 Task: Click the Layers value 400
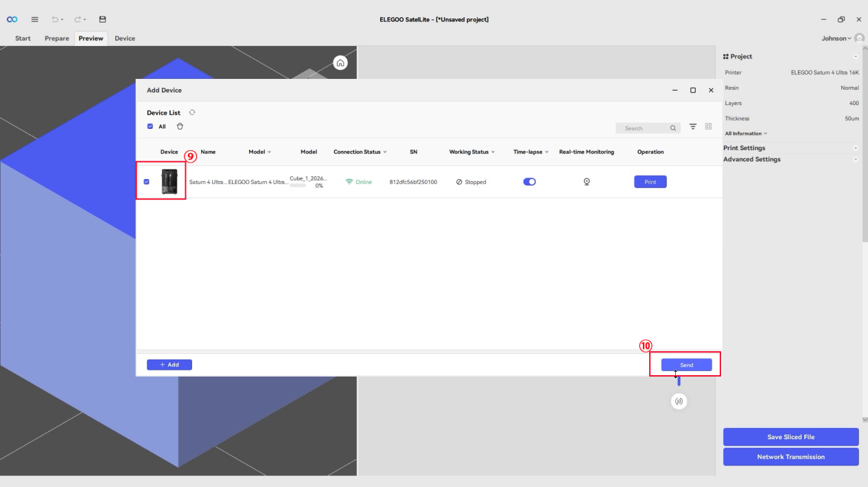(x=854, y=103)
